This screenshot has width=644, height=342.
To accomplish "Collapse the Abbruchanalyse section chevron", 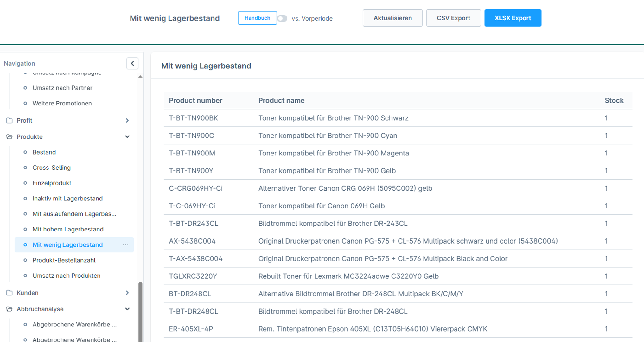I will click(x=127, y=309).
